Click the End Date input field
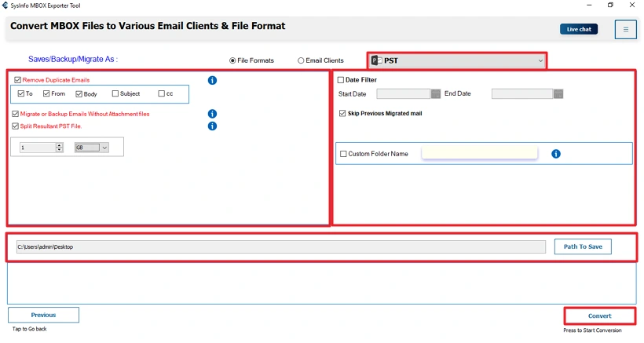Screen dimensions: 644x343 click(522, 94)
